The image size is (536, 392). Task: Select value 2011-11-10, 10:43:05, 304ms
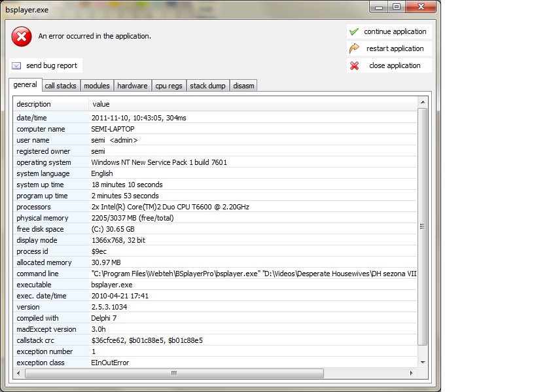139,118
